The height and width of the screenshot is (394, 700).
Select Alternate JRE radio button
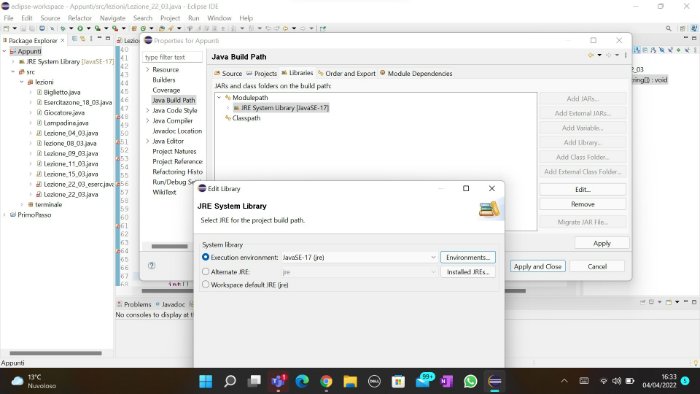coord(205,271)
